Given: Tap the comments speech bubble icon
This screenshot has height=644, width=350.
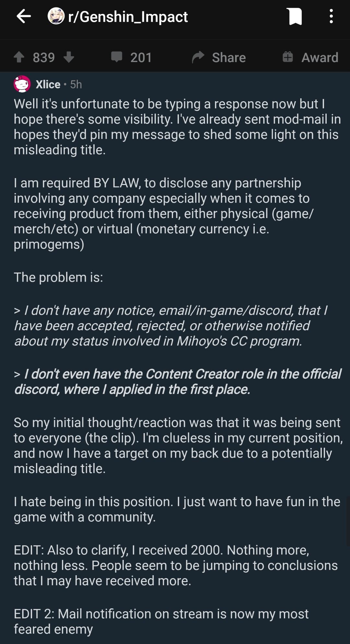Looking at the screenshot, I should (x=116, y=57).
